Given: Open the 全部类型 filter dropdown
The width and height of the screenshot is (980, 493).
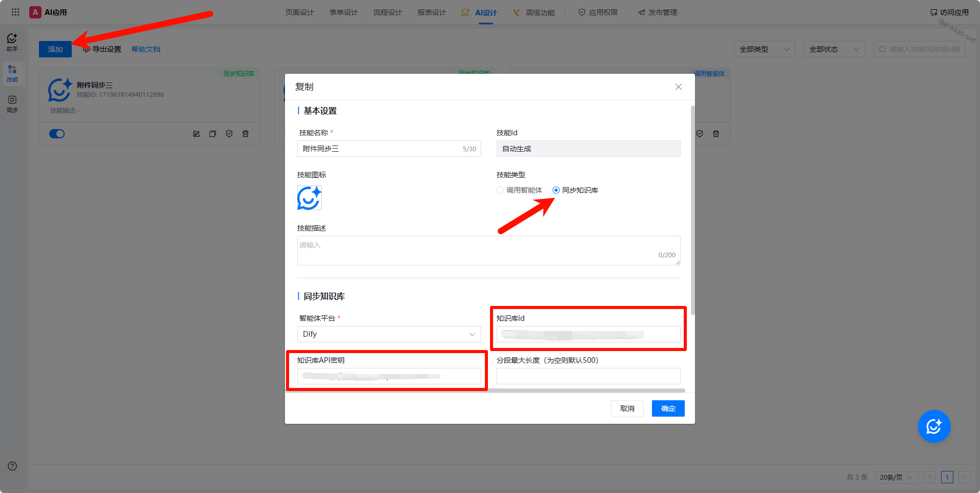Looking at the screenshot, I should (764, 49).
